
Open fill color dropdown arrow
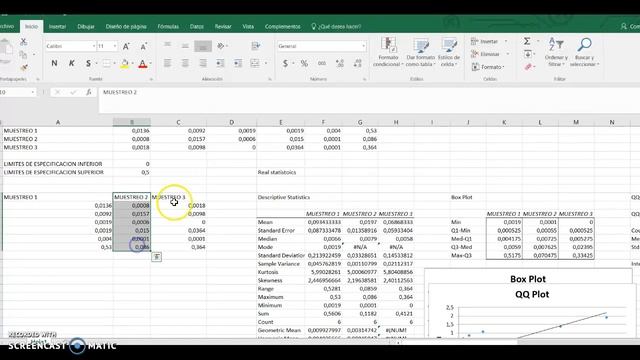pos(133,64)
